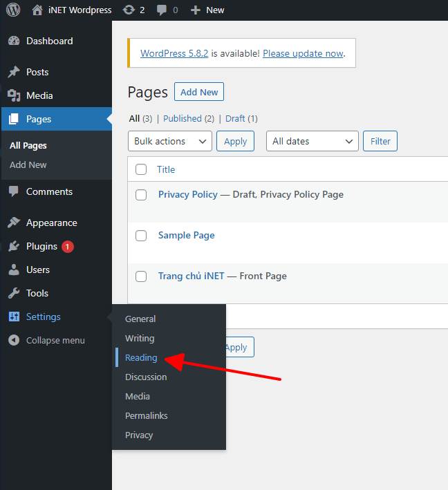
Task: Choose General in the Settings flyout
Action: 140,319
